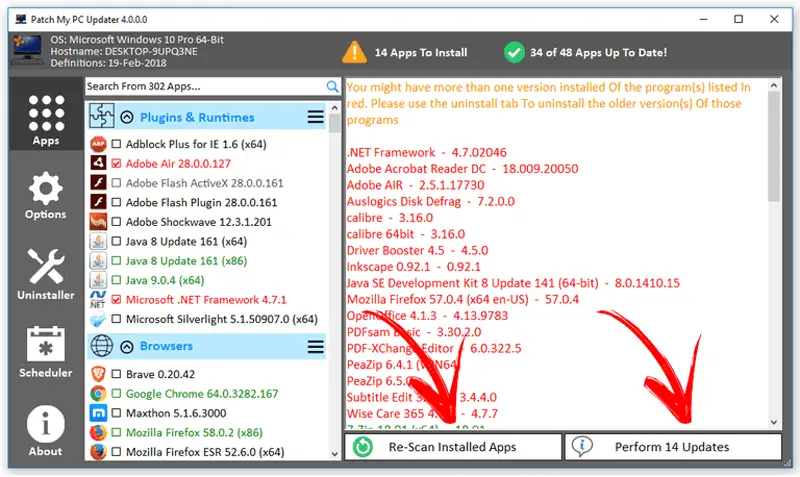Click the Browsers globe icon

(x=102, y=346)
